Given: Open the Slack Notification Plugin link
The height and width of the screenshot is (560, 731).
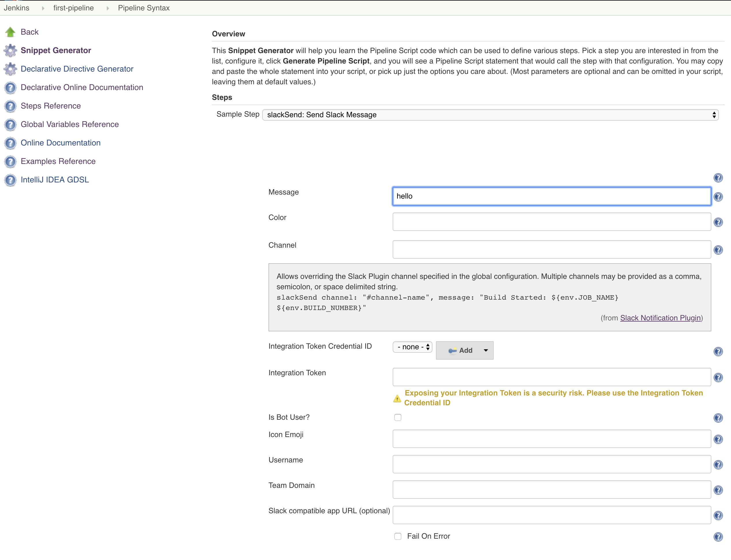Looking at the screenshot, I should 660,318.
